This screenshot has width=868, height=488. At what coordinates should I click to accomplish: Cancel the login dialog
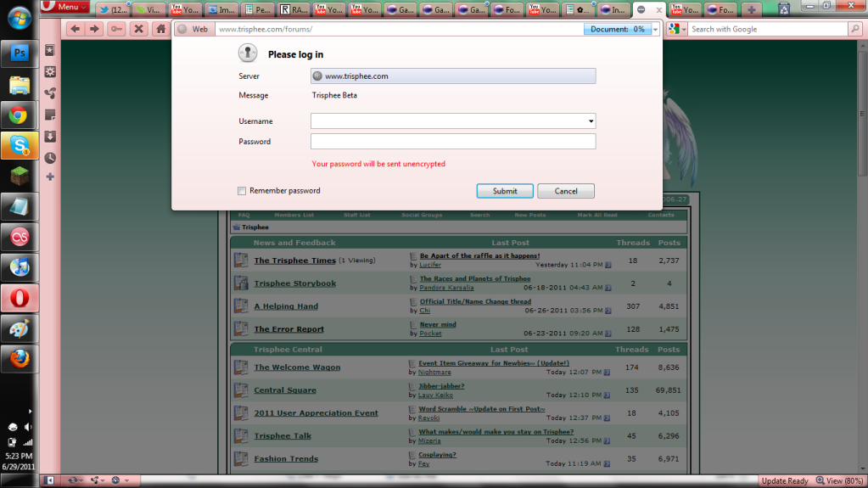click(566, 191)
